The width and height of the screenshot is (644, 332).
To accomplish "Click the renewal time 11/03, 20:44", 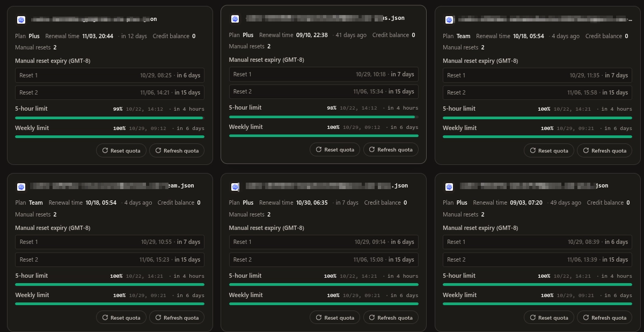I will pyautogui.click(x=98, y=36).
